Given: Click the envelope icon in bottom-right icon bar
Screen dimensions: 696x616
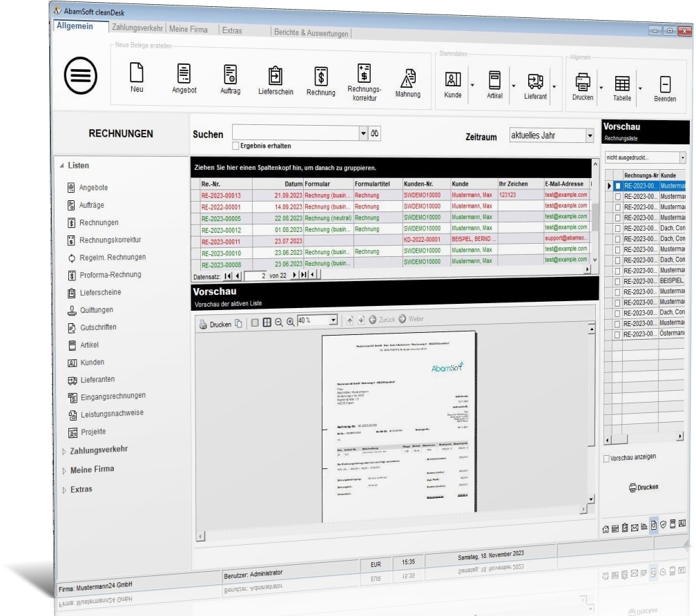Looking at the screenshot, I should point(635,528).
